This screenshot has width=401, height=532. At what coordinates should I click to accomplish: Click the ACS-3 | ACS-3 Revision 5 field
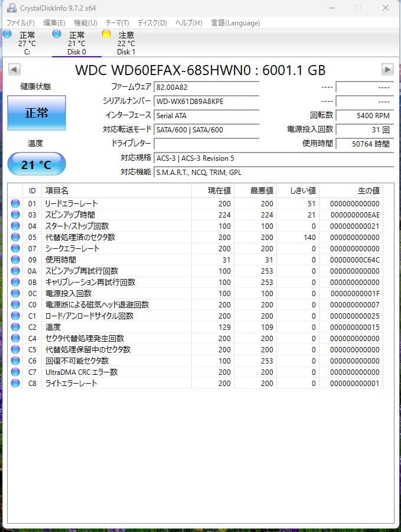click(273, 158)
